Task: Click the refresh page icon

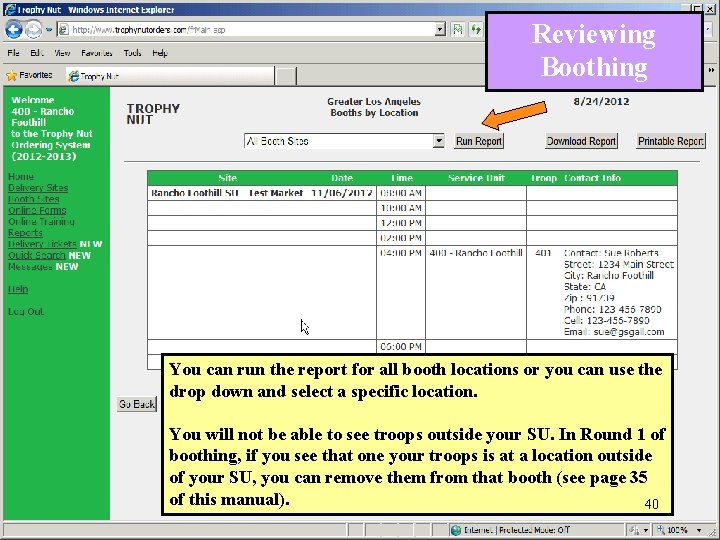Action: coord(476,30)
